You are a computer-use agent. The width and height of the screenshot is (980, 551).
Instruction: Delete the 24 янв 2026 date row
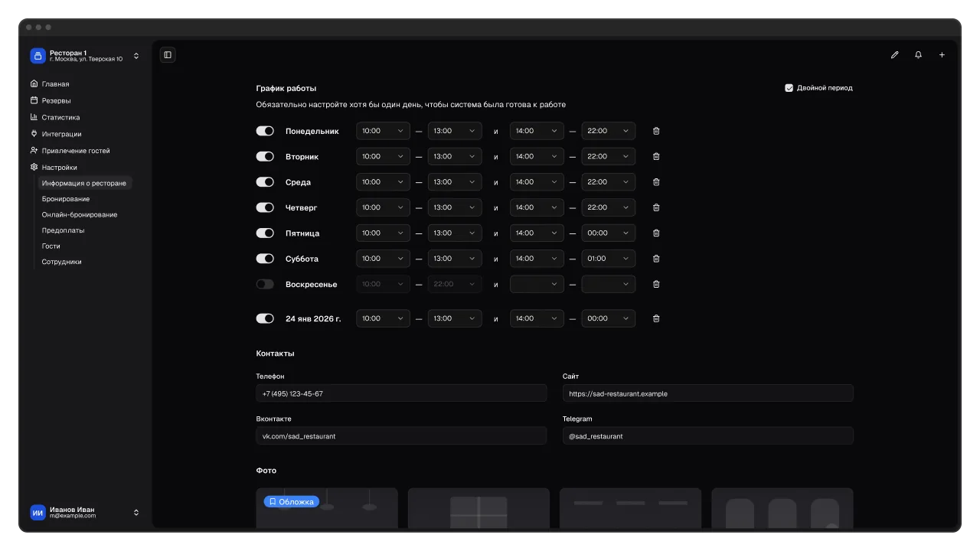point(656,318)
